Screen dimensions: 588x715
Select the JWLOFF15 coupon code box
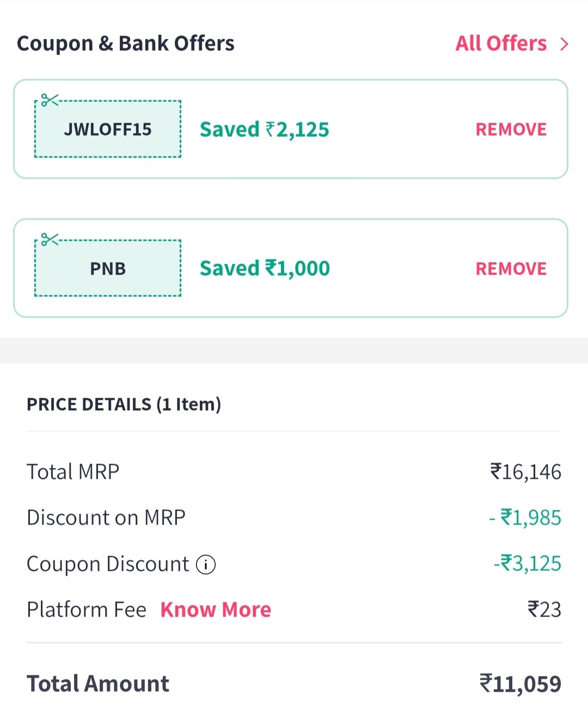point(108,130)
